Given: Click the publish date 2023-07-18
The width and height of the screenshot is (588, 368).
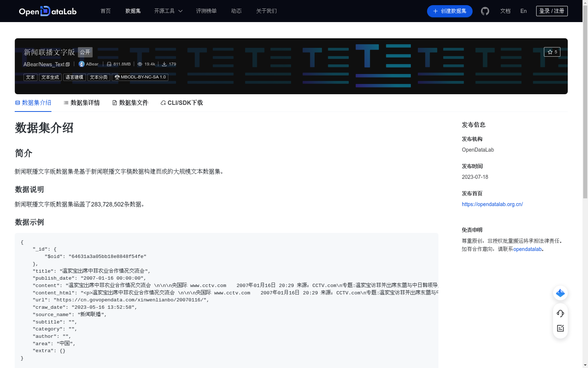Looking at the screenshot, I should point(475,177).
